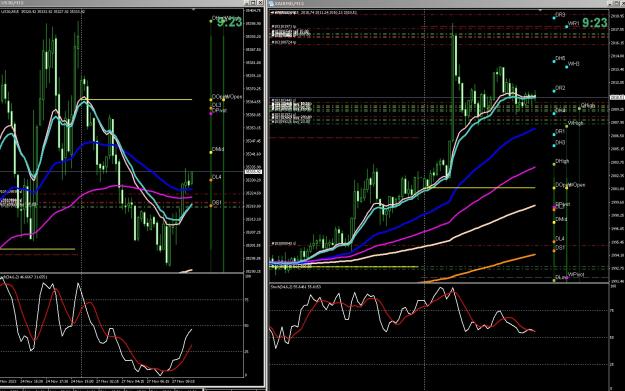
Task: Maximize the left chart window
Action: 254,3
